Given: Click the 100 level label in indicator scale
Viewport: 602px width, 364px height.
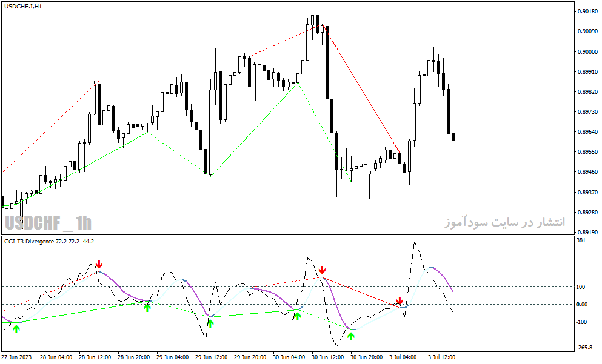Looking at the screenshot, I should tap(581, 287).
